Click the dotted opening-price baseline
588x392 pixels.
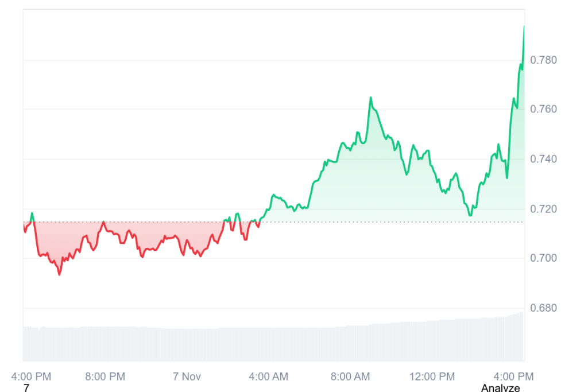(345, 222)
